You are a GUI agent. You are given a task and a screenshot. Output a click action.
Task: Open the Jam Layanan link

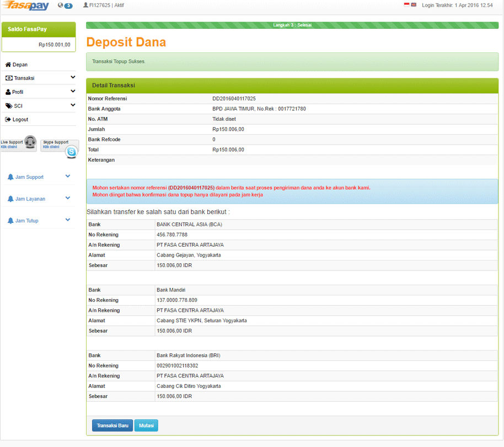tap(30, 199)
